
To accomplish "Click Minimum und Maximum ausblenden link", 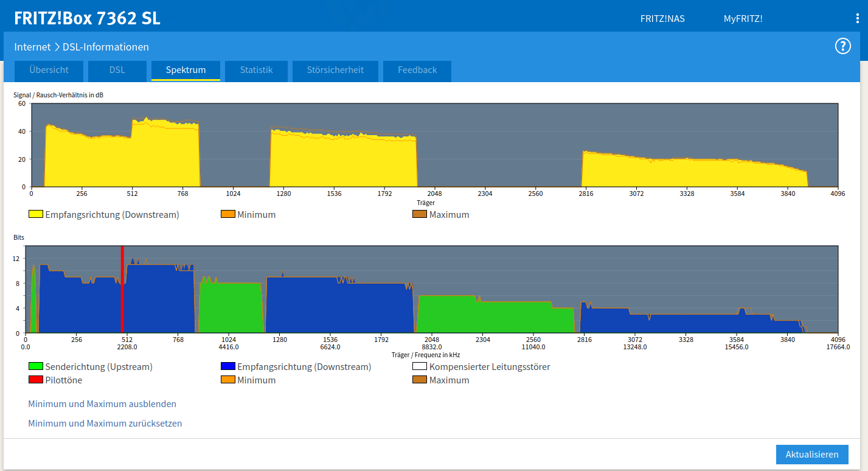I will [102, 404].
